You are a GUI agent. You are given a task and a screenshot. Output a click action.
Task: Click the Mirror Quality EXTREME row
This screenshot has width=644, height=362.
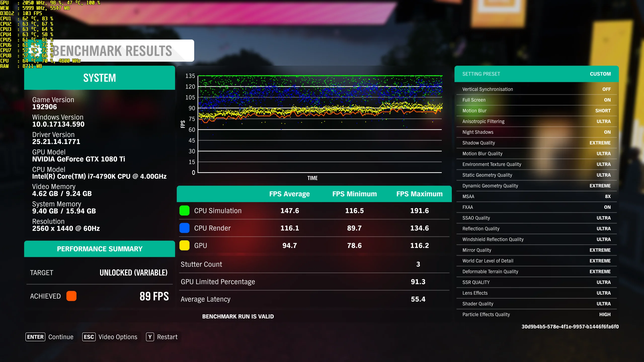(x=537, y=250)
